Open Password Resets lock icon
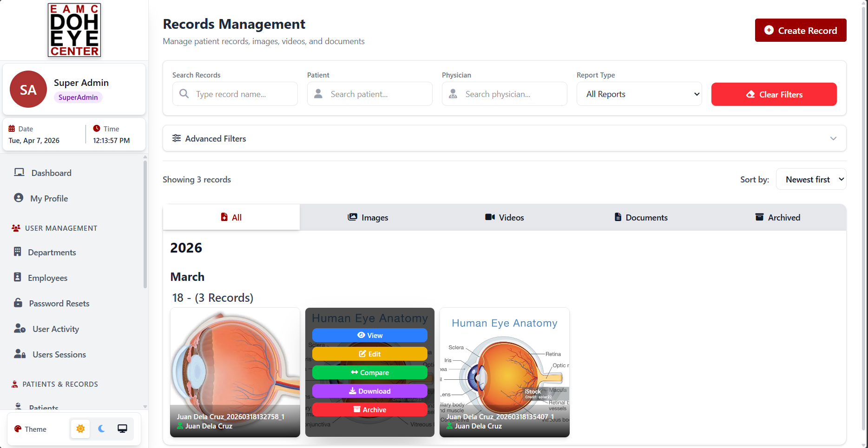The image size is (868, 448). click(18, 303)
